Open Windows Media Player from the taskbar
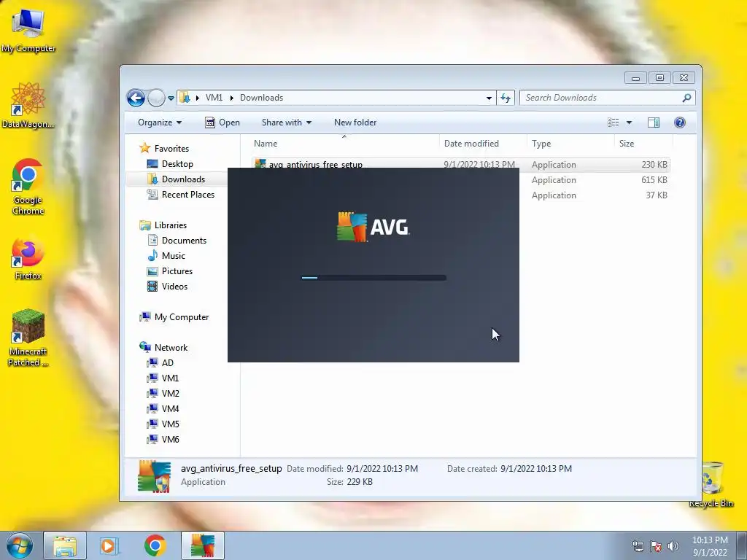The height and width of the screenshot is (560, 747). coord(109,545)
